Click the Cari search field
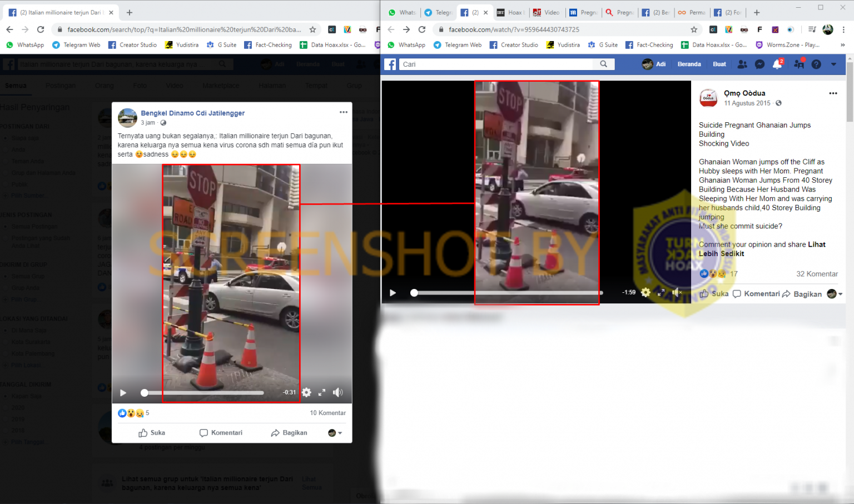Image resolution: width=854 pixels, height=504 pixels. pos(496,64)
